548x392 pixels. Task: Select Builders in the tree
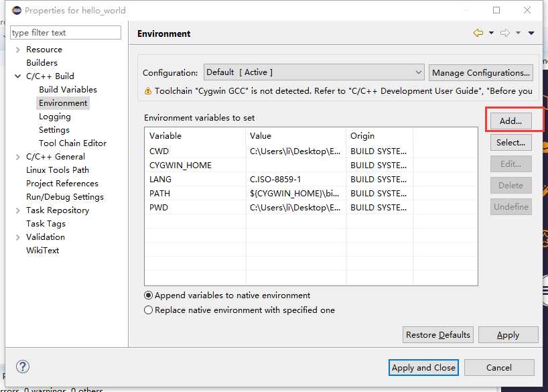point(42,63)
